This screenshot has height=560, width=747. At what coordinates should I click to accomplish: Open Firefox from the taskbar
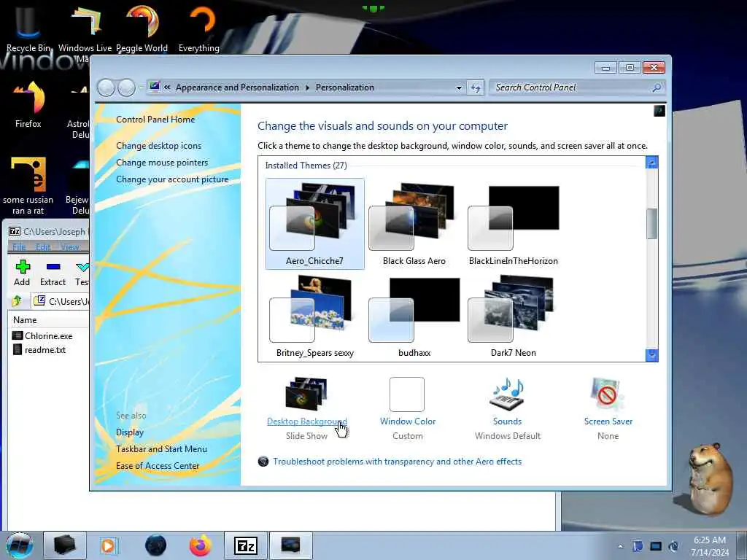click(x=201, y=545)
